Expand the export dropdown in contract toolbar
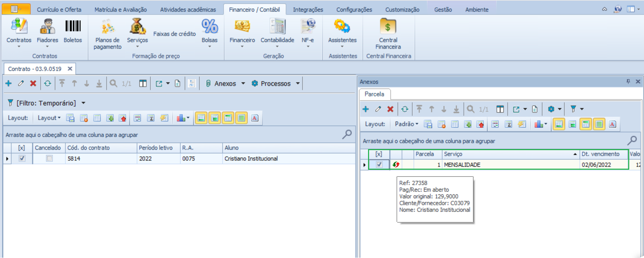 [x=168, y=83]
